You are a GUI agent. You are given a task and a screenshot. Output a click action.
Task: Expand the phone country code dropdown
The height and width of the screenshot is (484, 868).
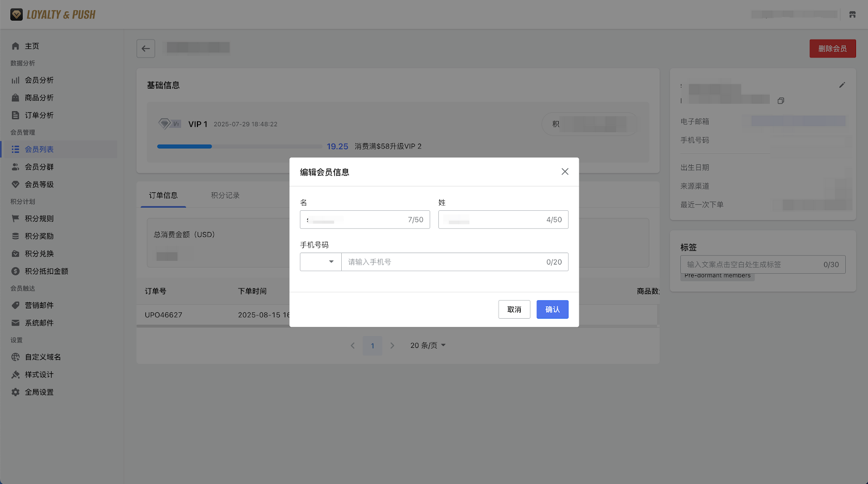(321, 262)
